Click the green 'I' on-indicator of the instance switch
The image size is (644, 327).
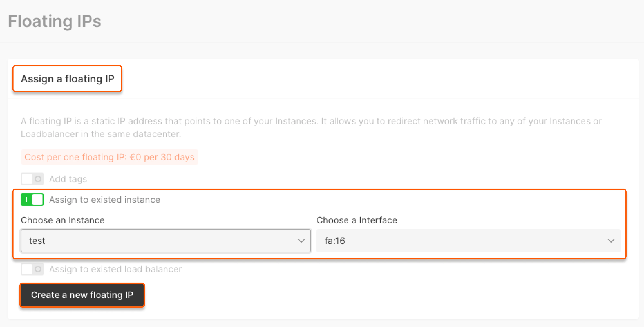click(27, 200)
